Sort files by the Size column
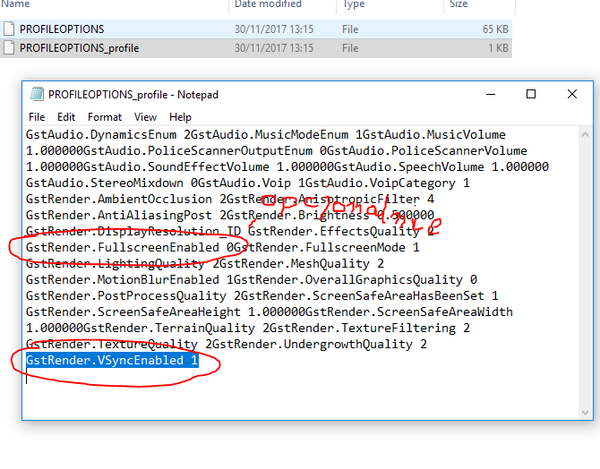Image resolution: width=600 pixels, height=469 pixels. click(459, 5)
